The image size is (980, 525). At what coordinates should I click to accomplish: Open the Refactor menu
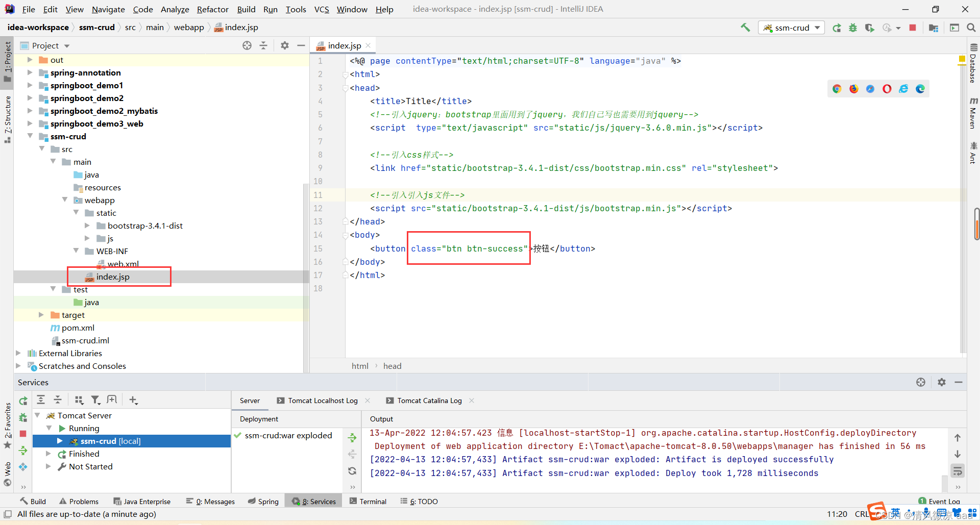(x=213, y=9)
